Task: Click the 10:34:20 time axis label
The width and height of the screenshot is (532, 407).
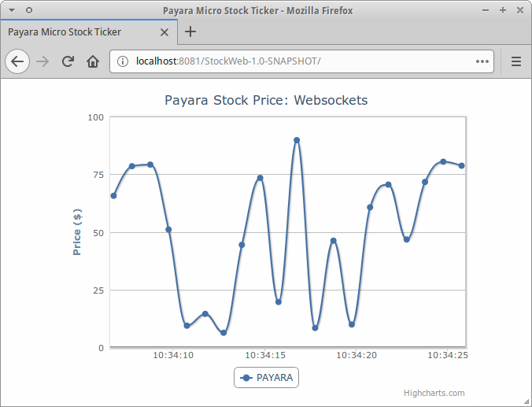Action: tap(357, 355)
